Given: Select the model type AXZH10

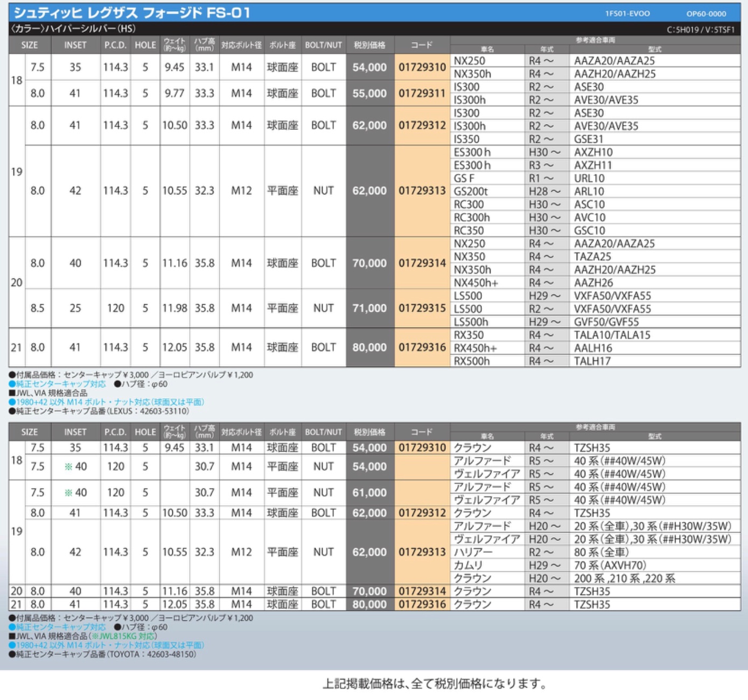Looking at the screenshot, I should [x=593, y=152].
